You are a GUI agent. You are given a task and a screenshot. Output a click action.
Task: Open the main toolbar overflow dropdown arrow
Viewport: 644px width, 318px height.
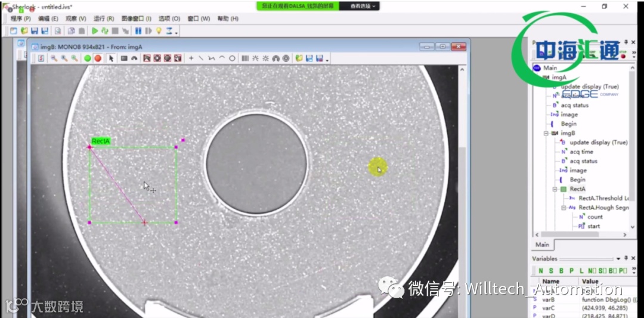pos(177,32)
